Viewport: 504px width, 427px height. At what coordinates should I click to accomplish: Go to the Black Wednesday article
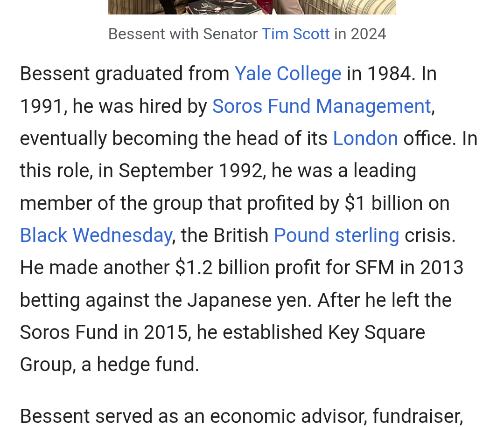96,235
